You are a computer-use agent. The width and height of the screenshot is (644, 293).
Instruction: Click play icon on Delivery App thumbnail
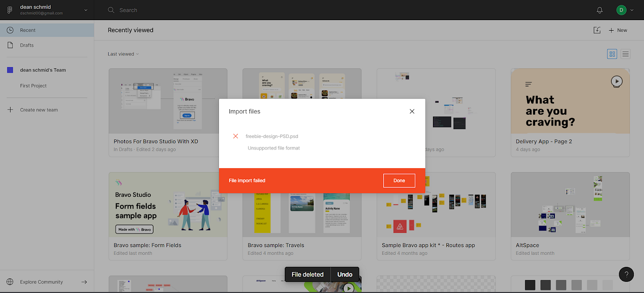[616, 82]
